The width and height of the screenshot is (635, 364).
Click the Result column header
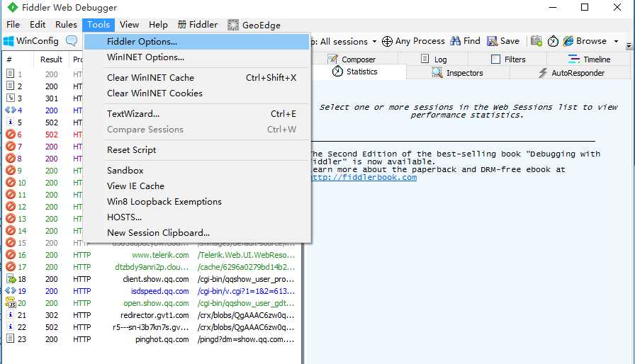(51, 59)
